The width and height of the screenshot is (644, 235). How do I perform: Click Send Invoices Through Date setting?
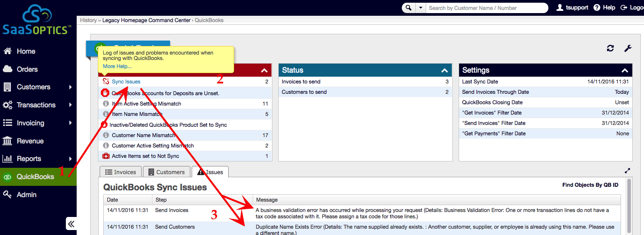coord(546,92)
